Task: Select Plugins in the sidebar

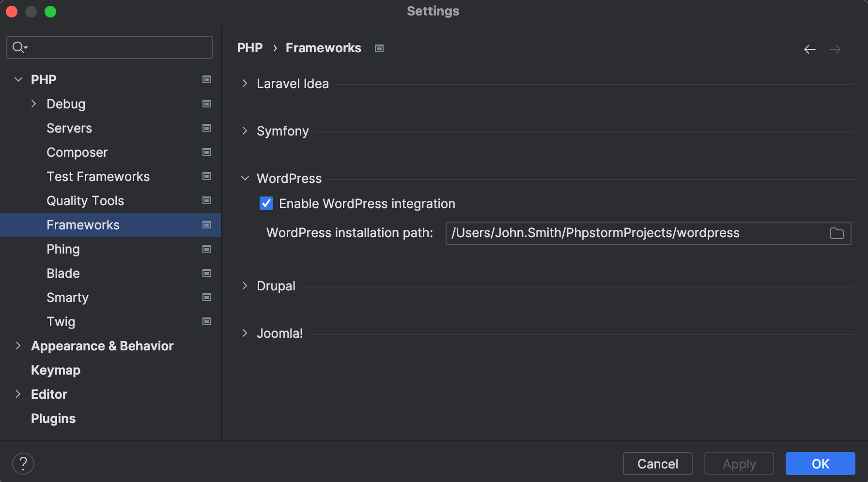Action: click(x=53, y=418)
